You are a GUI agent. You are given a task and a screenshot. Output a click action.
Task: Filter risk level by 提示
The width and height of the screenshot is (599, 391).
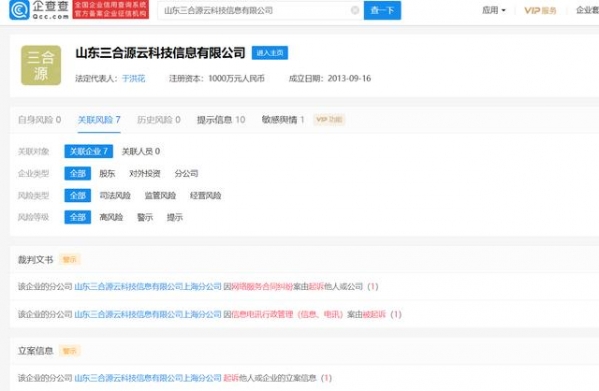[x=175, y=217]
